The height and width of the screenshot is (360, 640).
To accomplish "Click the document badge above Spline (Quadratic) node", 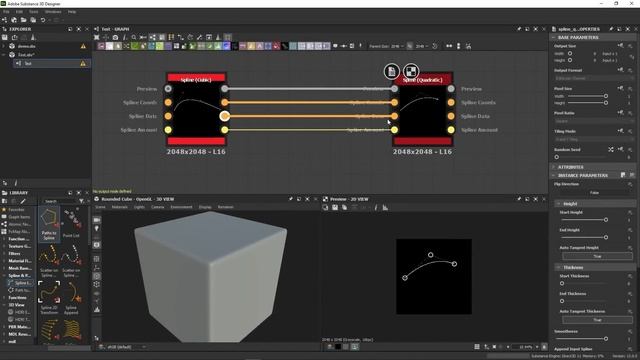I will click(391, 71).
